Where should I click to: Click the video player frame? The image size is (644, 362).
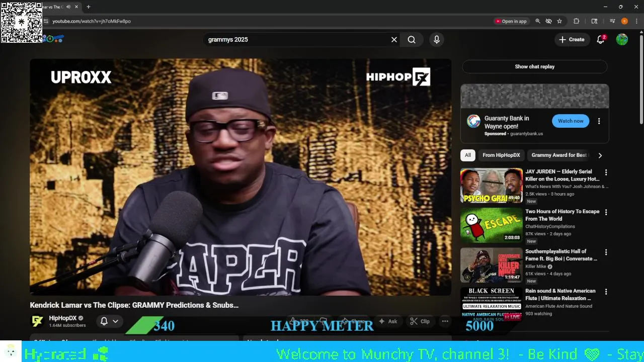point(240,177)
